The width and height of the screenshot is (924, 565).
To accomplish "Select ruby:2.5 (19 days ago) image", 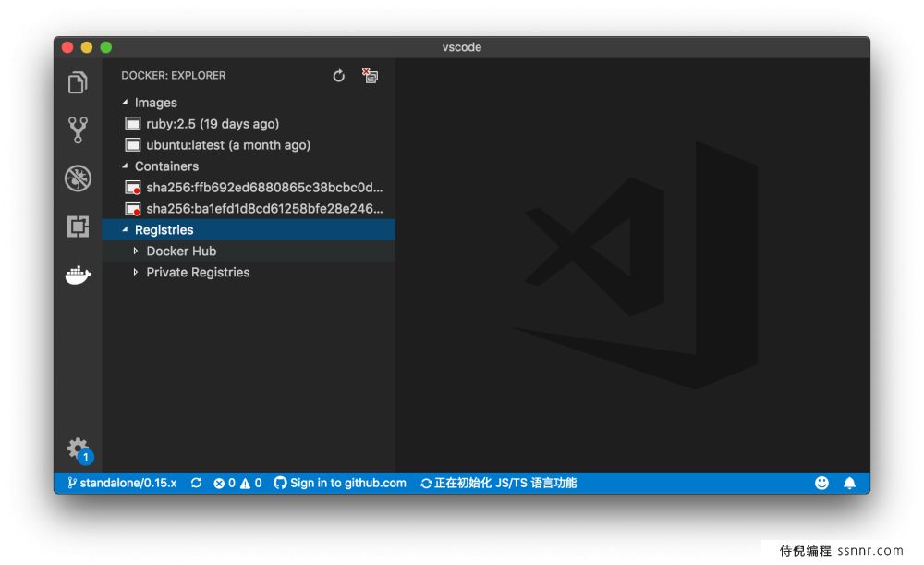I will point(213,124).
